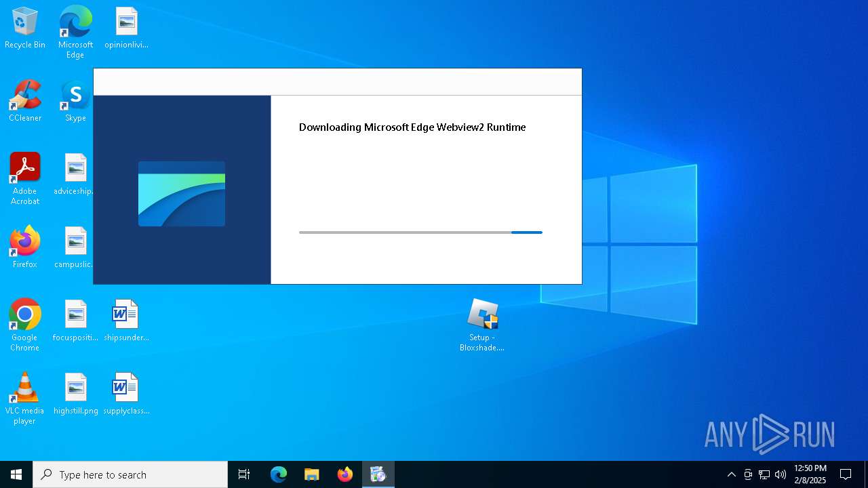Image resolution: width=868 pixels, height=488 pixels.
Task: Open the Skype desktop shortcut
Action: 75,101
